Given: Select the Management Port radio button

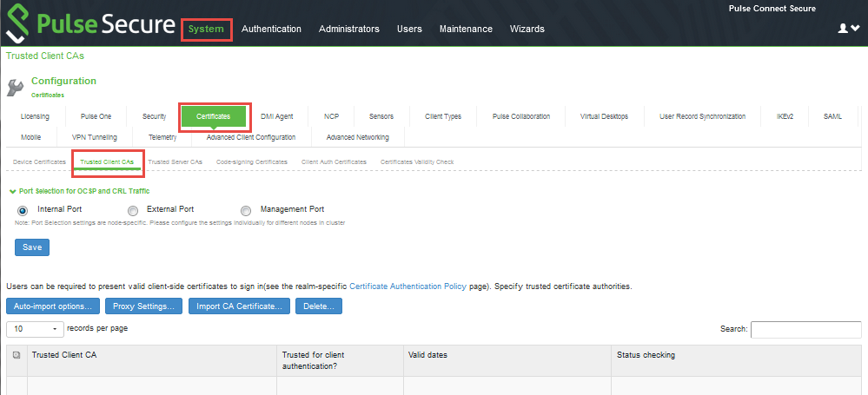Looking at the screenshot, I should pos(246,210).
